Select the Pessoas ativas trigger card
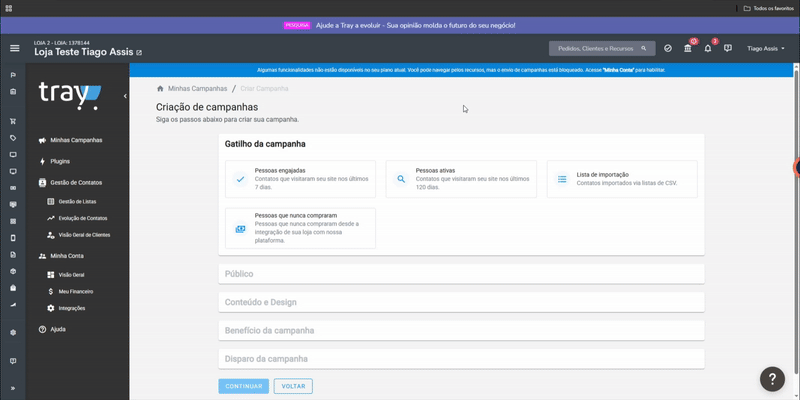The height and width of the screenshot is (400, 800). tap(461, 179)
